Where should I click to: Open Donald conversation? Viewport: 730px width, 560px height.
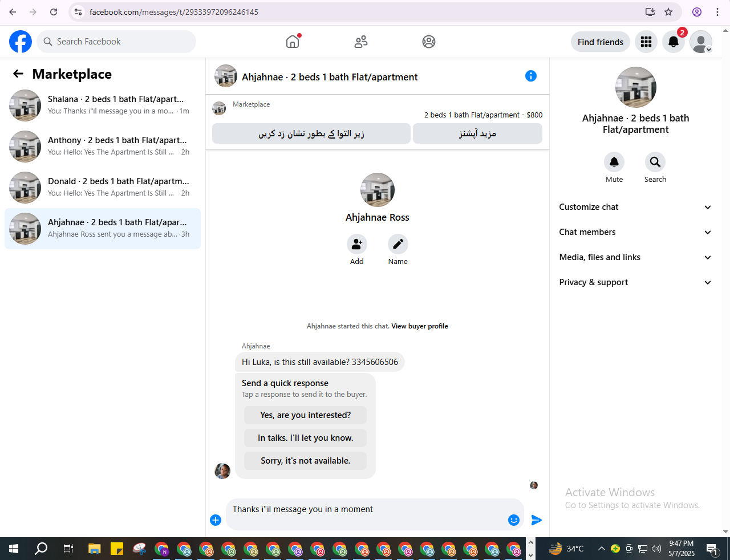(x=103, y=188)
